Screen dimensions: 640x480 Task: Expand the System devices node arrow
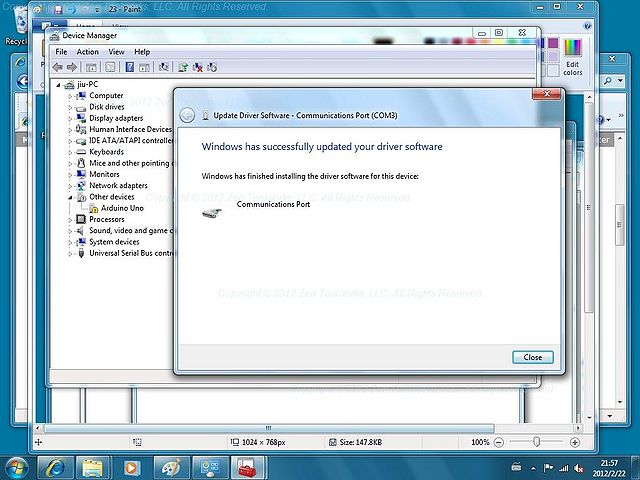pyautogui.click(x=70, y=242)
